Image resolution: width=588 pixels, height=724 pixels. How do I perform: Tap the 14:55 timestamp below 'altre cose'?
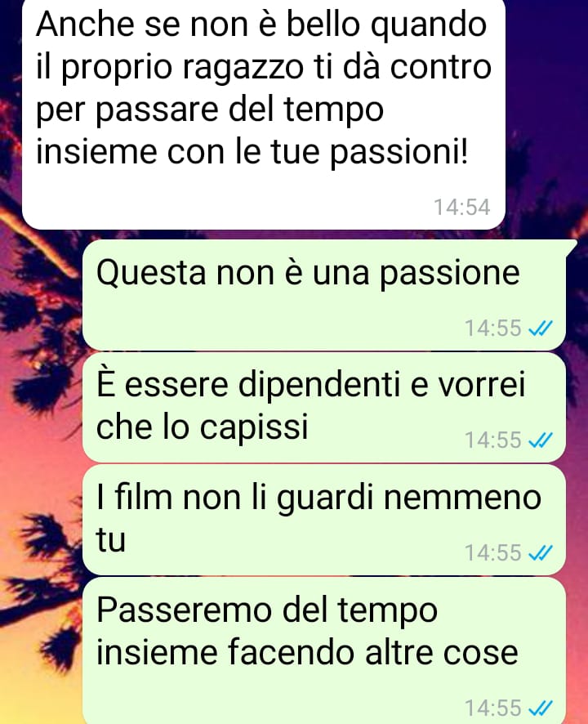point(493,708)
